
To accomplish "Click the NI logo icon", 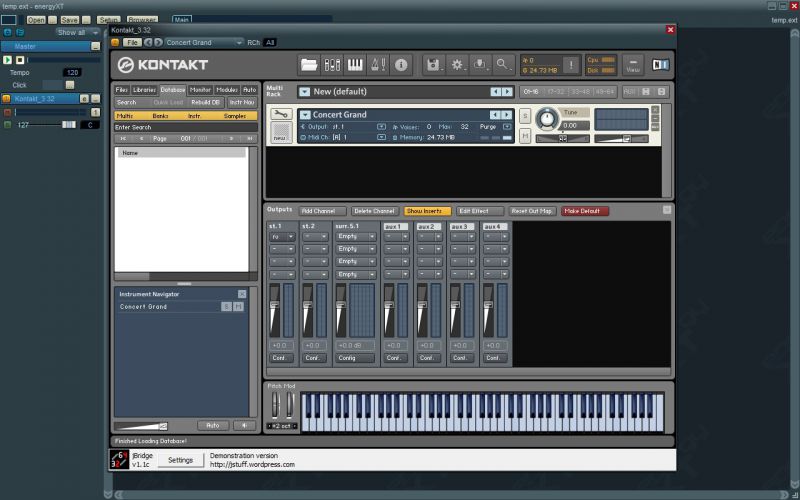I will click(x=660, y=65).
